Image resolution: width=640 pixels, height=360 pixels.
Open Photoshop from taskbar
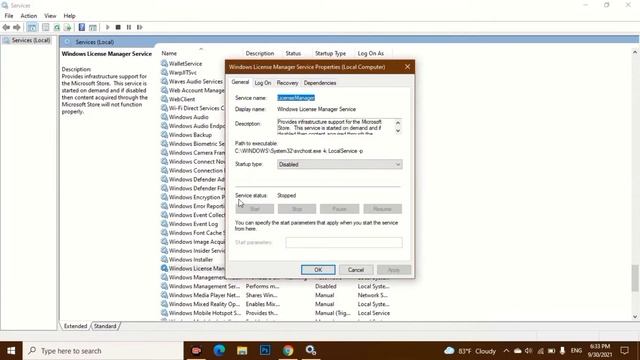click(x=265, y=350)
